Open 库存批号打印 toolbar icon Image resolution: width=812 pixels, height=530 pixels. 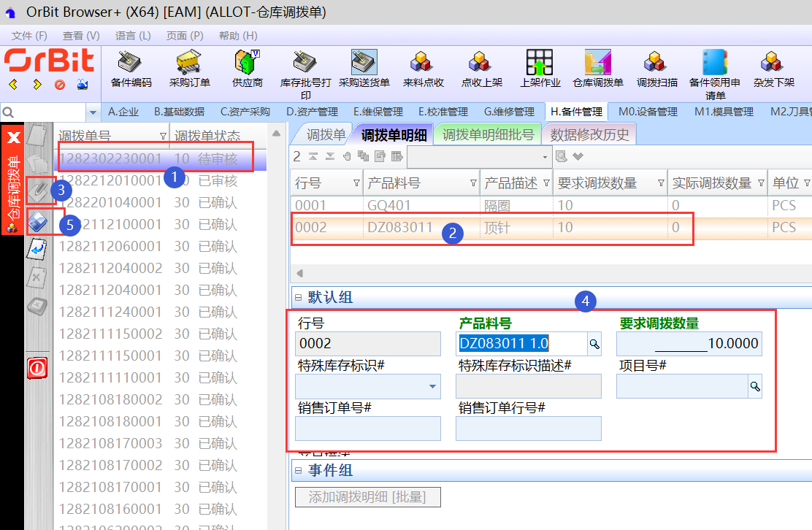(x=304, y=62)
